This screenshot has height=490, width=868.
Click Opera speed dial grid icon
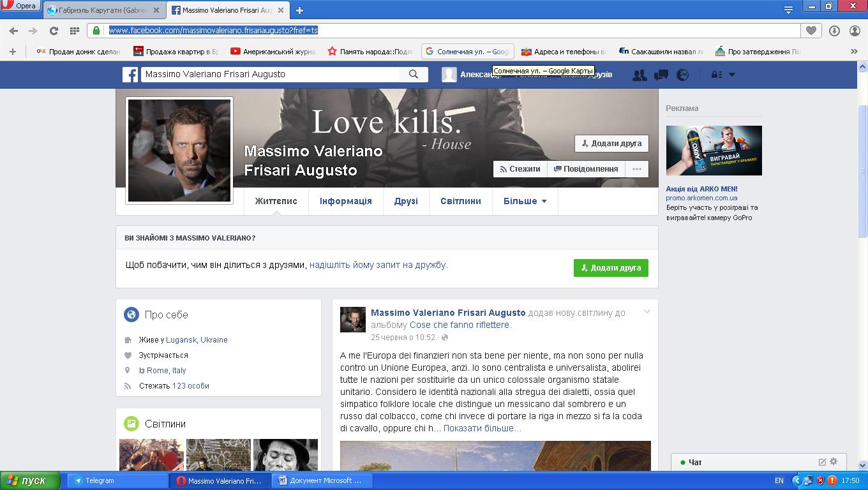click(x=74, y=31)
